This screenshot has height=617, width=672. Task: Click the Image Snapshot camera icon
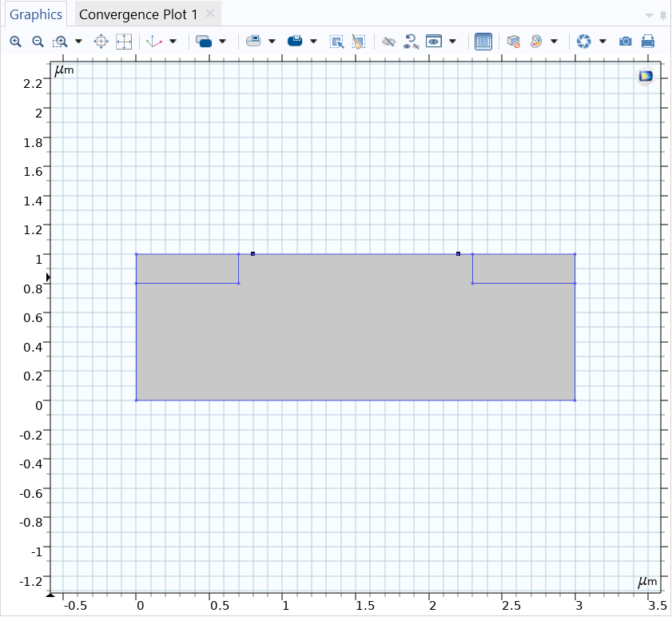pyautogui.click(x=626, y=42)
